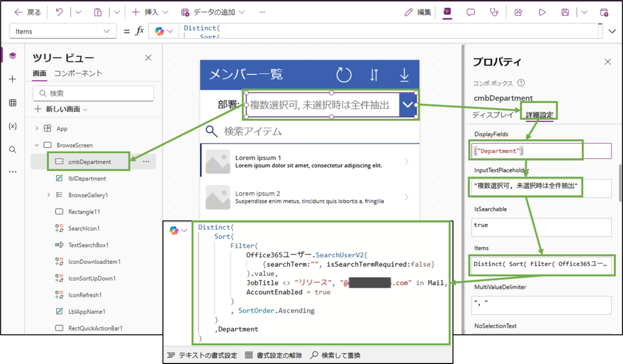The image size is (623, 364).
Task: Select lblDepartment in the tree
Action: point(87,178)
